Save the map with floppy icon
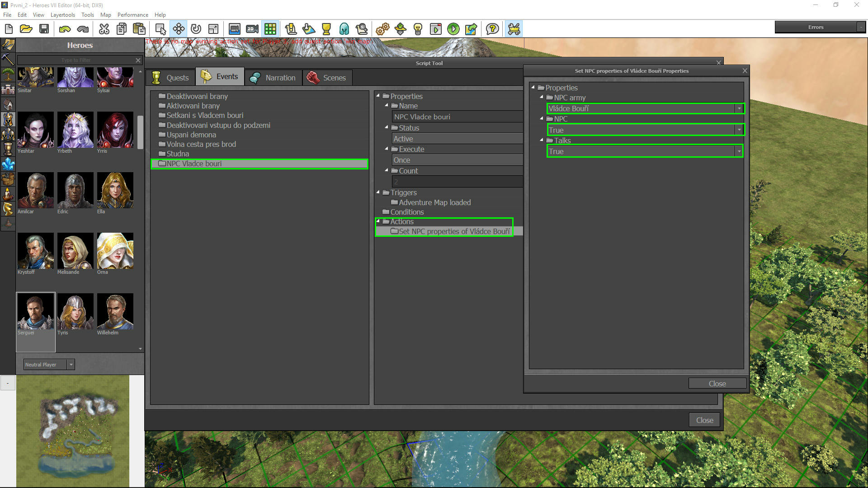This screenshot has height=488, width=868. tap(44, 29)
